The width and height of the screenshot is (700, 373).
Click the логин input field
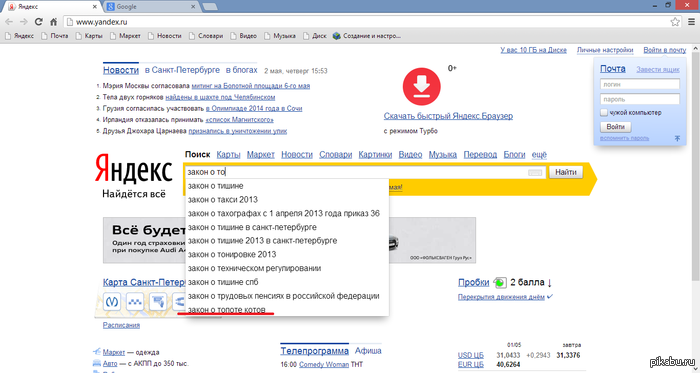pos(640,84)
